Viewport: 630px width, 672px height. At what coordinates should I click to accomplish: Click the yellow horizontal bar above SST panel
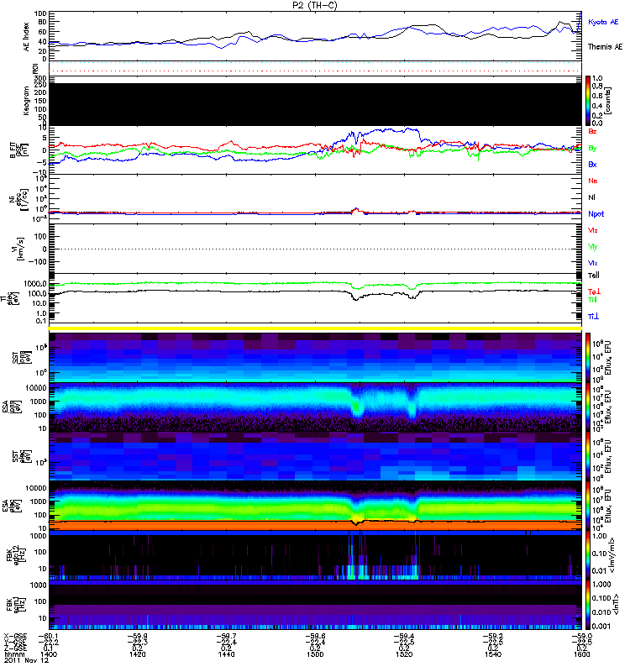[x=315, y=328]
